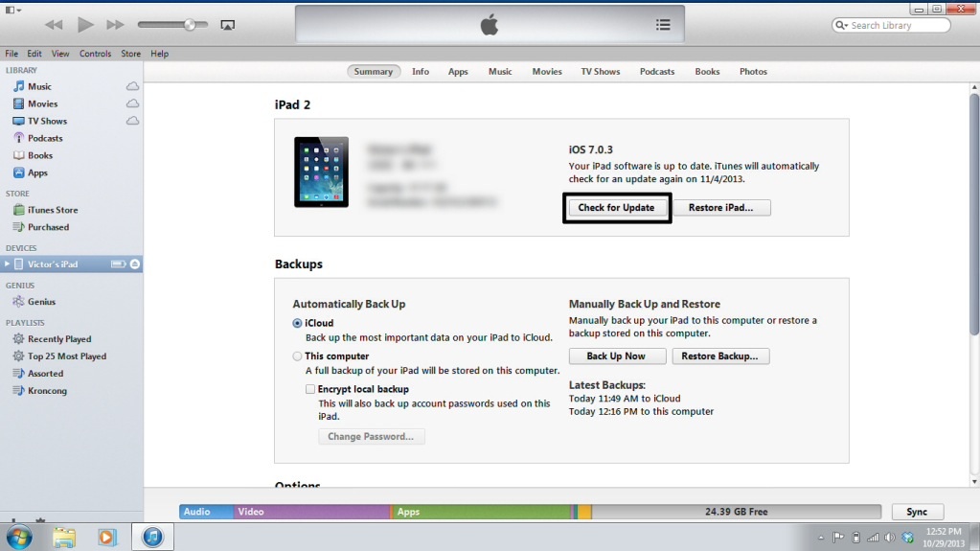Expand the Victor's iPad device triangle
The image size is (980, 551).
(x=7, y=264)
